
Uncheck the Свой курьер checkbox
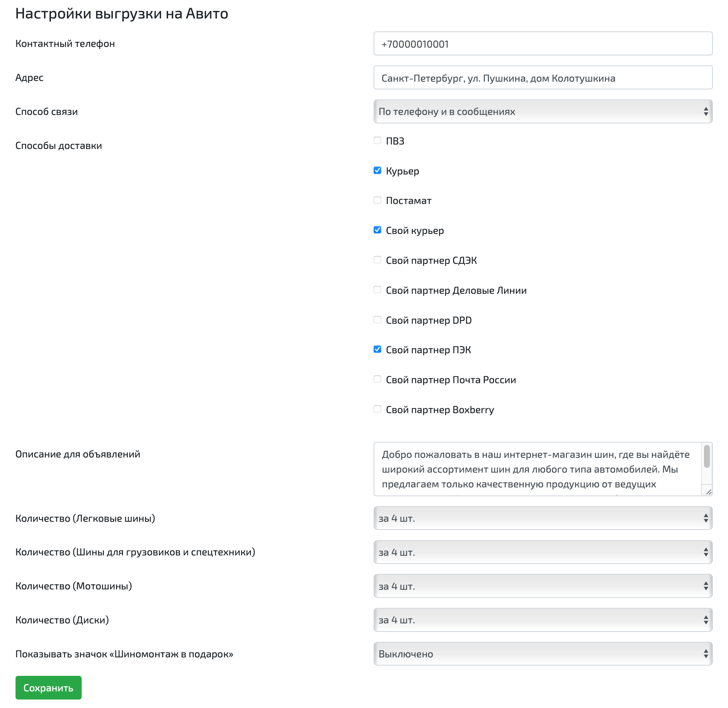pyautogui.click(x=377, y=230)
